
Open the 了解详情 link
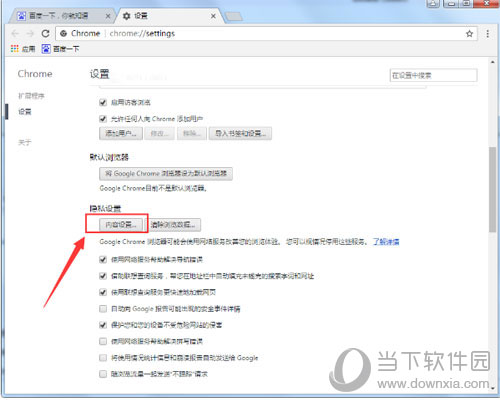386,242
